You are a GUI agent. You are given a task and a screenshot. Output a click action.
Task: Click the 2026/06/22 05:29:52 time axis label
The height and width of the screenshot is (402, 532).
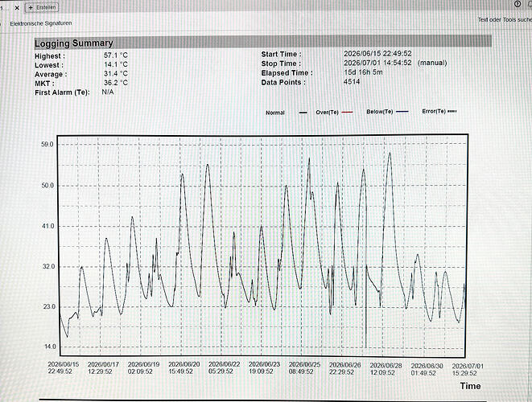pos(224,367)
